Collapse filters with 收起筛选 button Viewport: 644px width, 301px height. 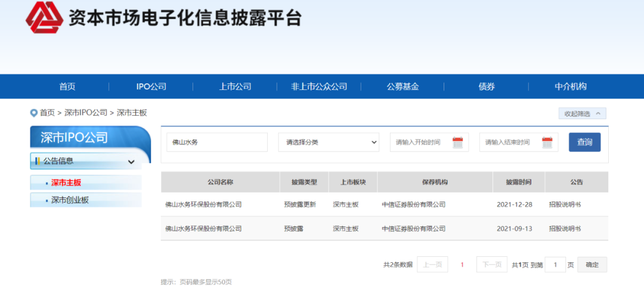[582, 113]
